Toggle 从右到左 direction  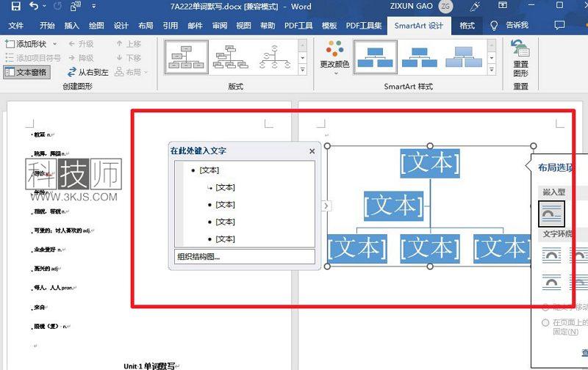tap(88, 72)
